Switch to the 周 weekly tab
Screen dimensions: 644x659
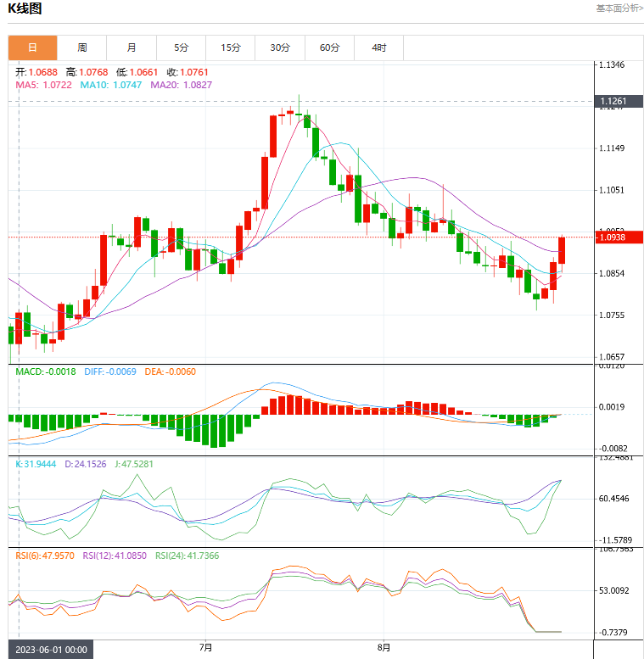coord(82,47)
